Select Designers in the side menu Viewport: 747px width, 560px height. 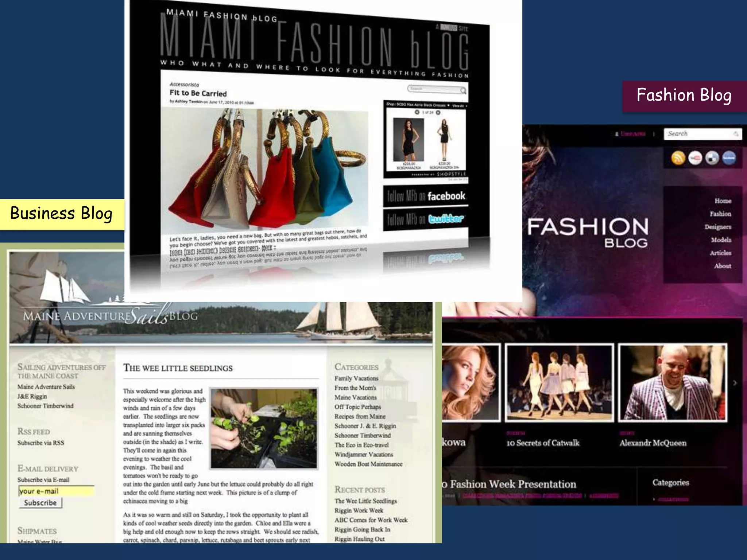click(x=718, y=227)
